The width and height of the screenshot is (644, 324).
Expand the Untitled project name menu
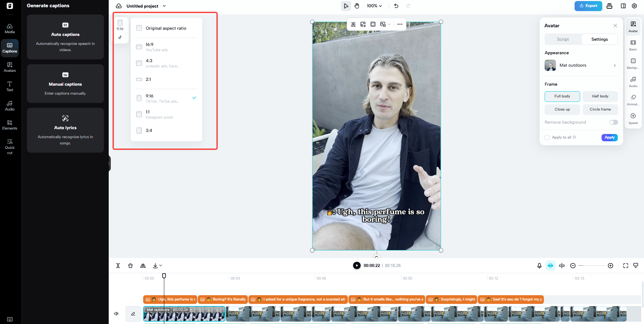click(164, 6)
